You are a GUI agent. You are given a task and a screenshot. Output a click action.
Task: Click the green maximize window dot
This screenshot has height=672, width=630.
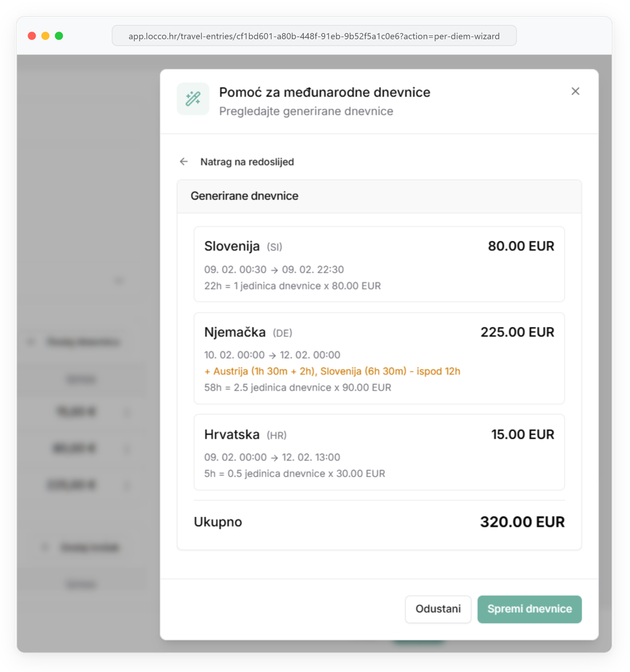59,36
